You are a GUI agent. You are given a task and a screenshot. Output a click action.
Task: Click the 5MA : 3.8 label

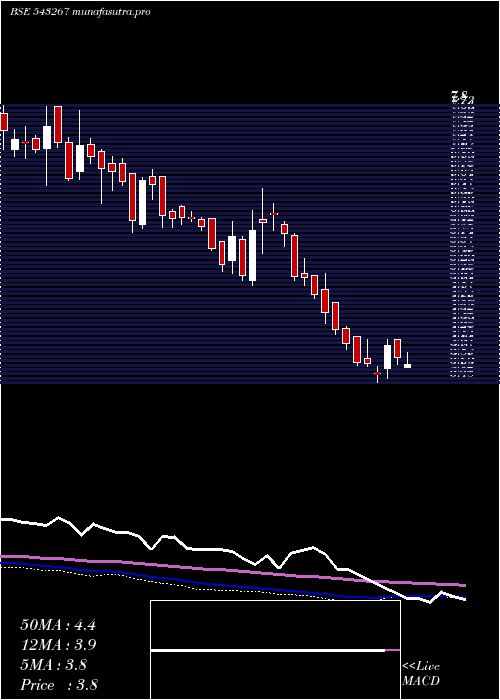[54, 665]
